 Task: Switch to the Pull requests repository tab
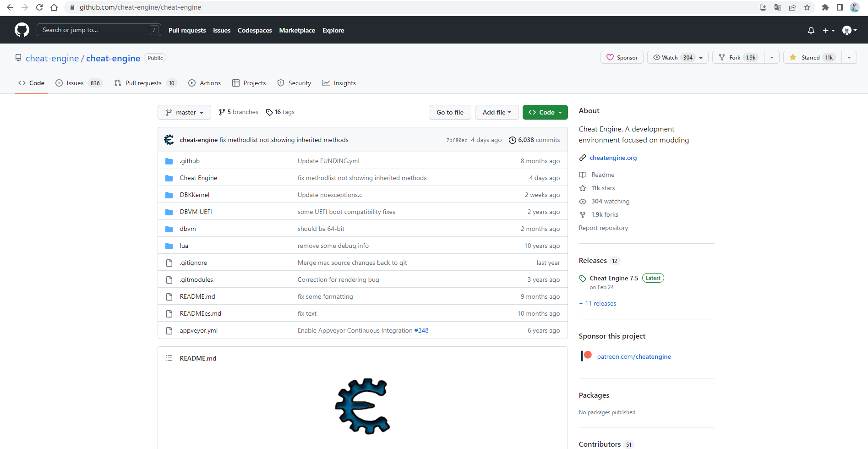[x=145, y=83]
